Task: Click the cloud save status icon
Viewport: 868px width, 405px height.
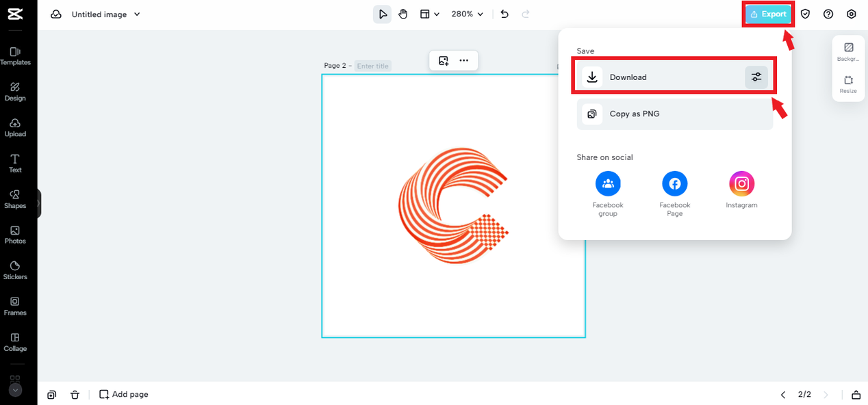Action: coord(56,14)
